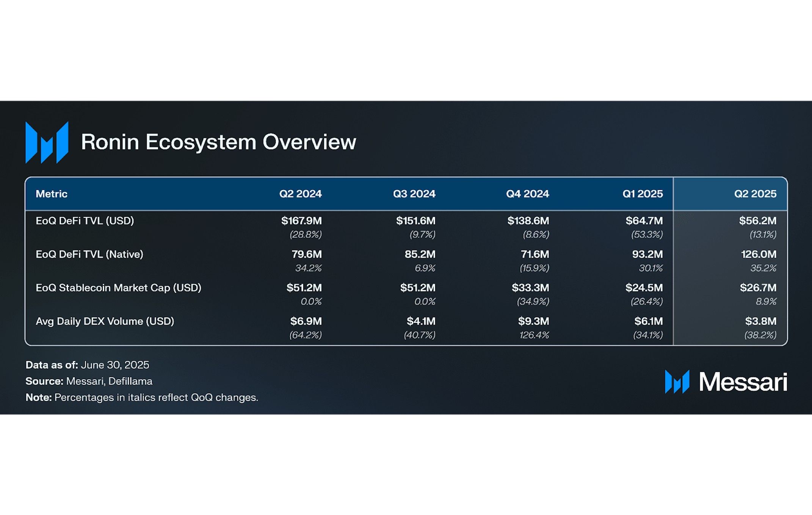Click the "(28.8%)" change figure
This screenshot has height=515, width=812.
point(306,235)
